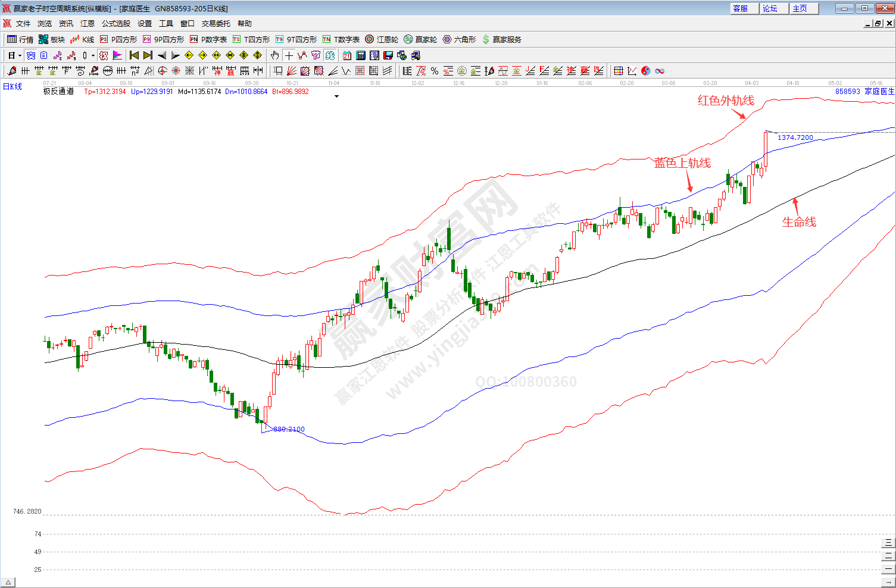Click the 论坛 forum button
The height and width of the screenshot is (588, 896).
coord(774,8)
